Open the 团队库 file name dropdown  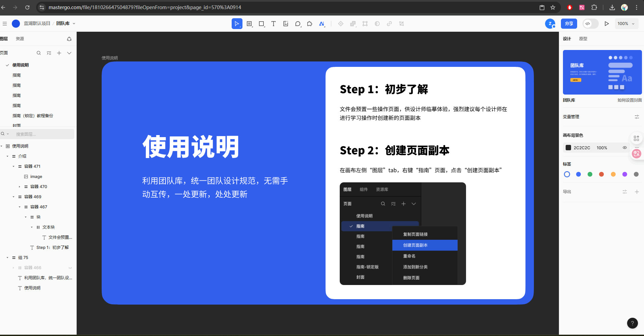coord(74,23)
